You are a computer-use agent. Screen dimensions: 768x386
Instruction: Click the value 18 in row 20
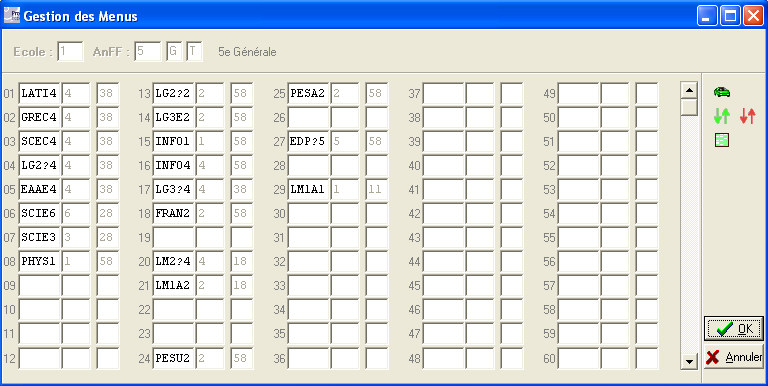(x=242, y=262)
